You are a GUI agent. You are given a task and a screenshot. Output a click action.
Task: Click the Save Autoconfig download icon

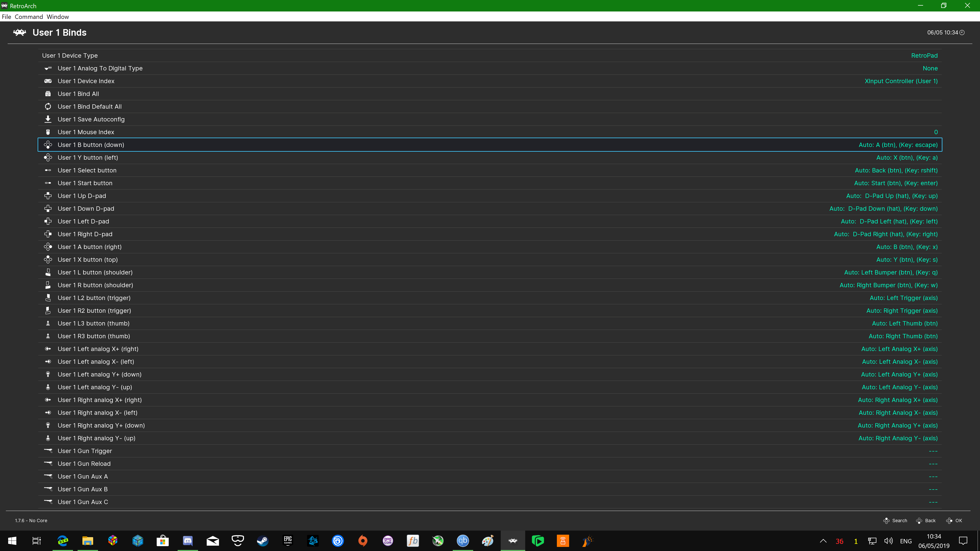click(x=48, y=119)
